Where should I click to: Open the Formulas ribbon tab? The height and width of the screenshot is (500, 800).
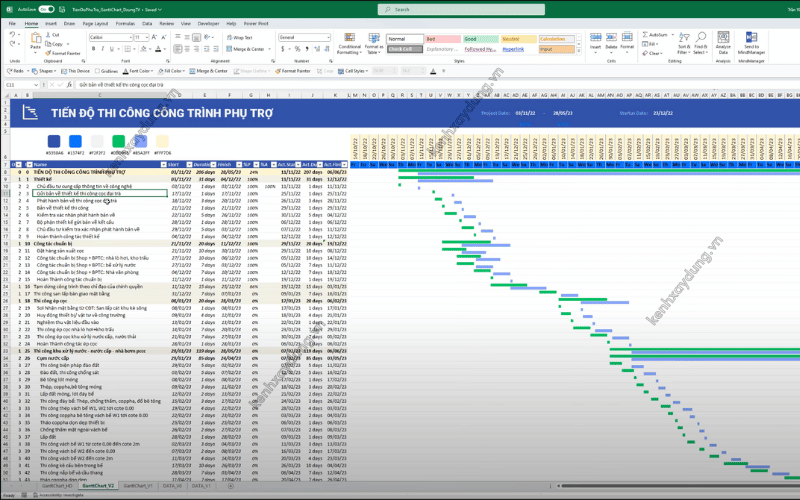125,22
